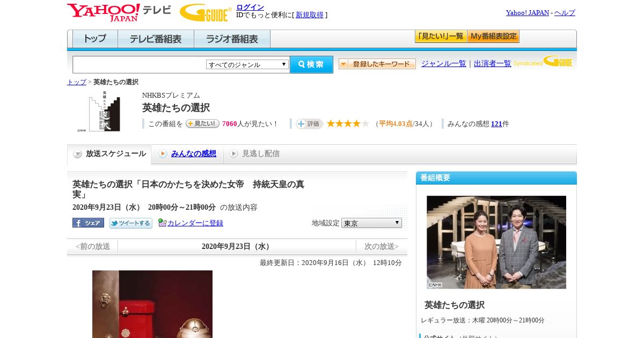Open the hosts photo in 番組概要
Viewport: 644px width, 338px height.
(x=496, y=243)
